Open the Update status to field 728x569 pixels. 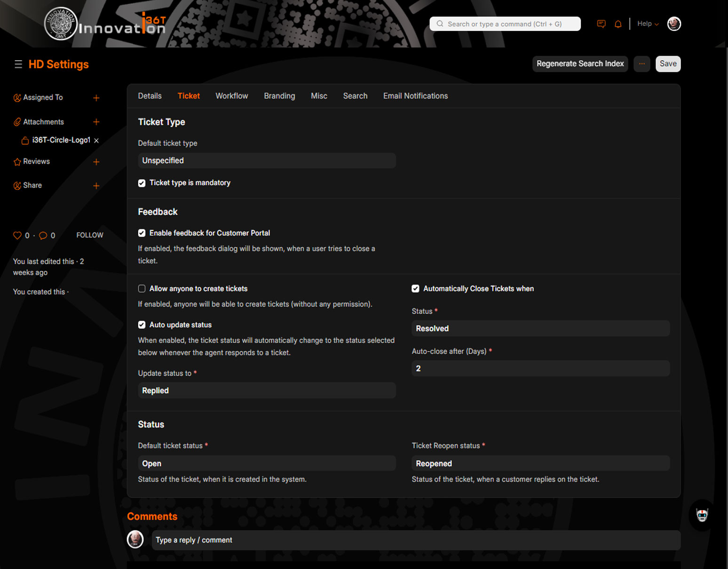point(267,391)
